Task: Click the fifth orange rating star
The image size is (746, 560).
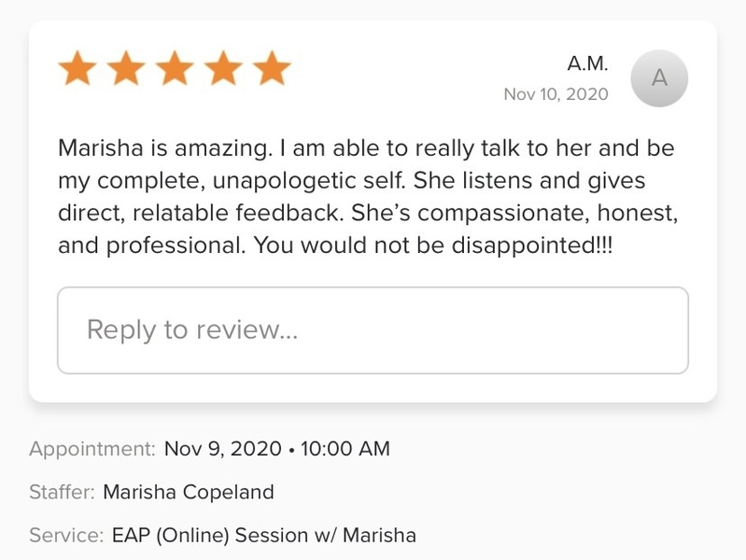Action: click(272, 69)
